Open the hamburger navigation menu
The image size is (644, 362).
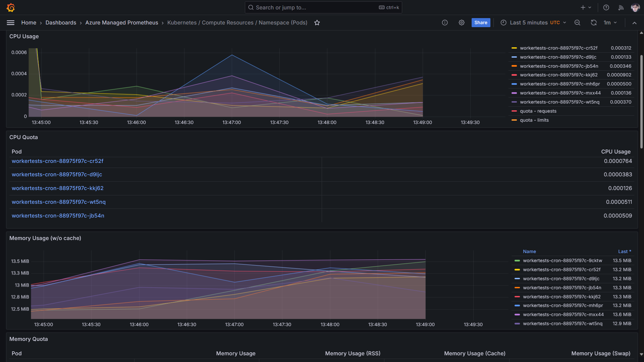[11, 23]
